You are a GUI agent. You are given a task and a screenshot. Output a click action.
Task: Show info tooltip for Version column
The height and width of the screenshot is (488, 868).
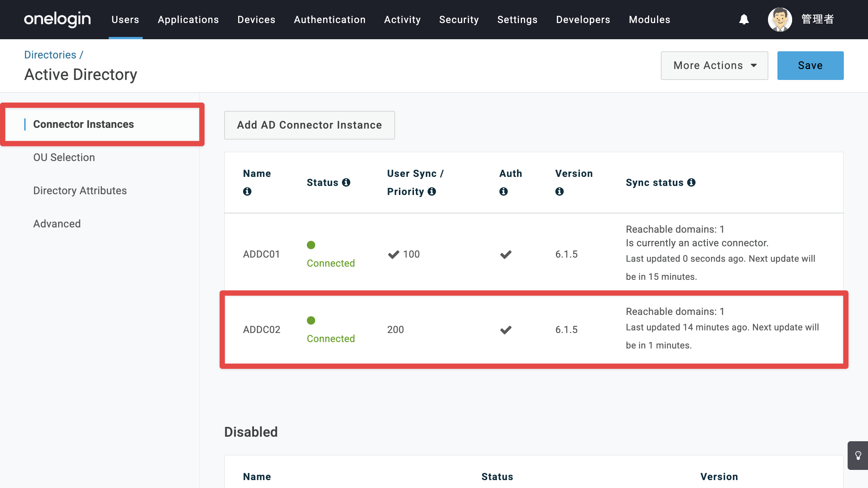pos(559,192)
